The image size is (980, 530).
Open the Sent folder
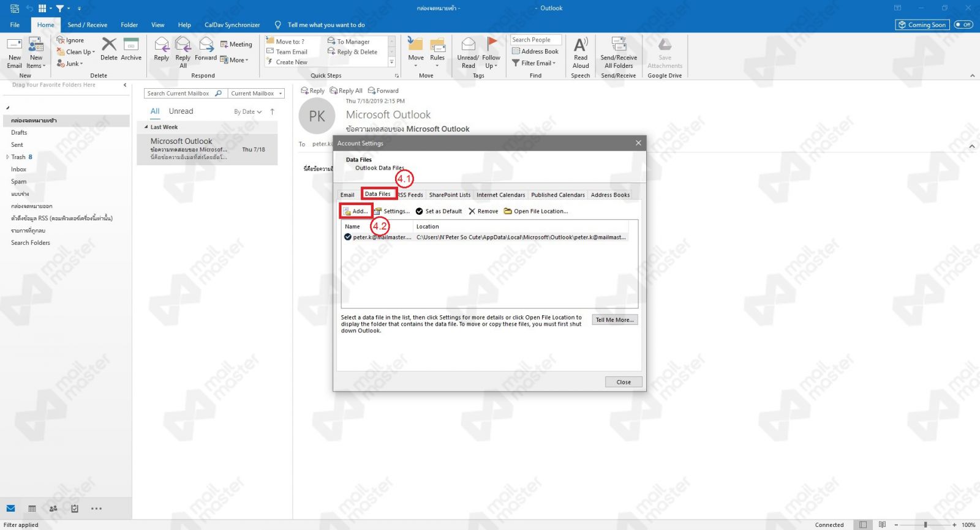coord(17,145)
